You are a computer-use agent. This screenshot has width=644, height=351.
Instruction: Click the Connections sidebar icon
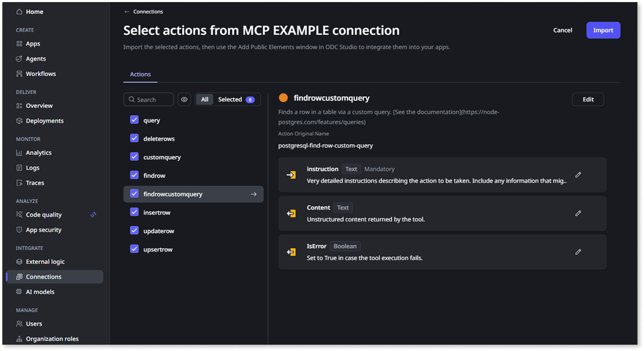point(19,277)
